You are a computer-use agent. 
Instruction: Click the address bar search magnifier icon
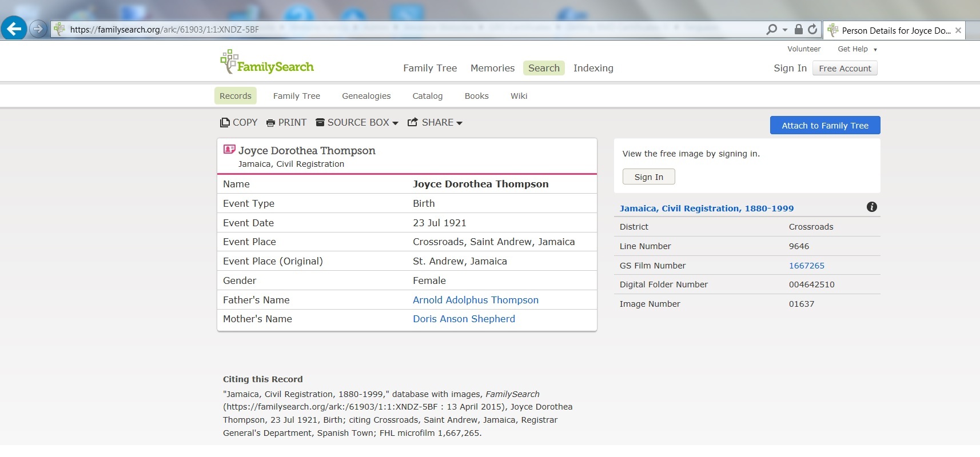click(771, 29)
